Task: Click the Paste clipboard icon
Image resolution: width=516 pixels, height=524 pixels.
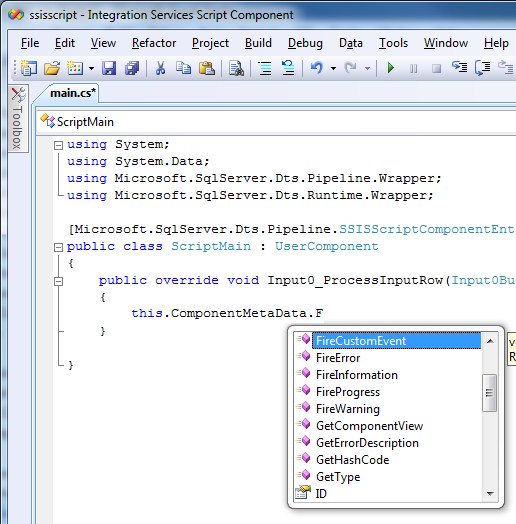Action: (207, 68)
